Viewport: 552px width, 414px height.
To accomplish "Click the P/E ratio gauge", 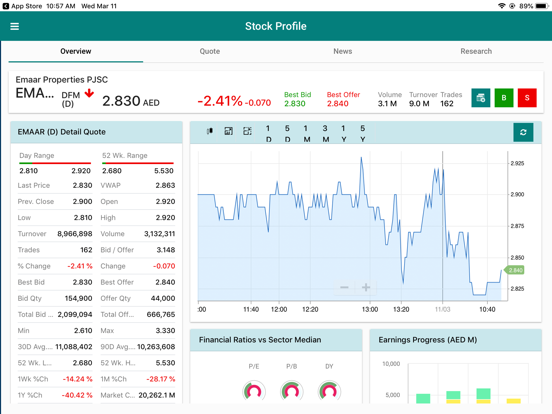I will pyautogui.click(x=254, y=391).
